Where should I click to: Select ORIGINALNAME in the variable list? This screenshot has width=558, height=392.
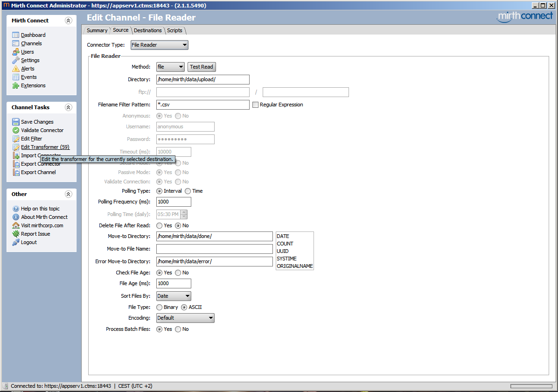295,266
